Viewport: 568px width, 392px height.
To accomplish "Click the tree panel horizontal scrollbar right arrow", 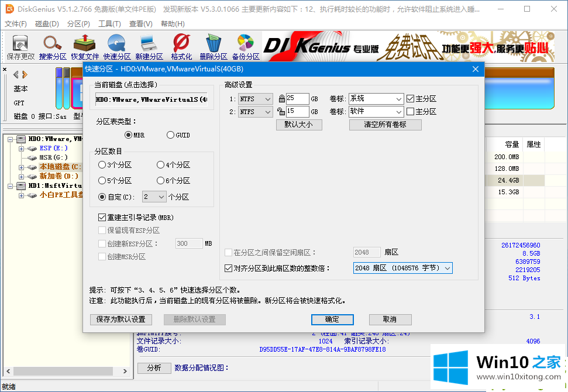I will tap(125, 372).
